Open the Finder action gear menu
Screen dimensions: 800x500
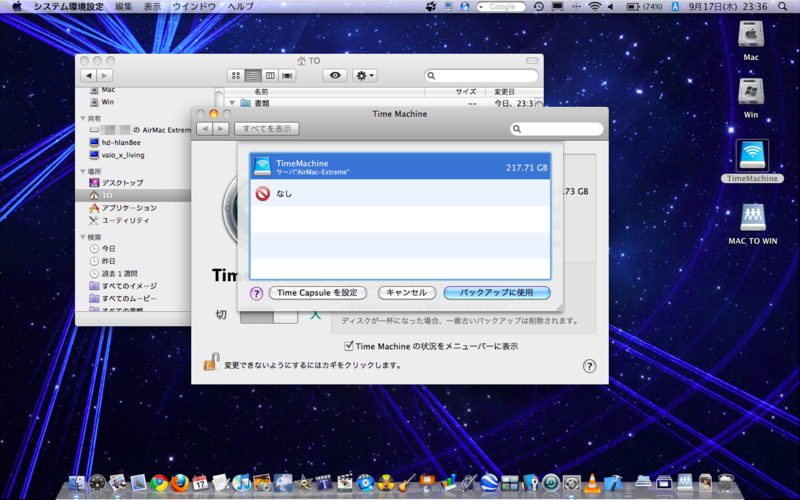[x=365, y=76]
